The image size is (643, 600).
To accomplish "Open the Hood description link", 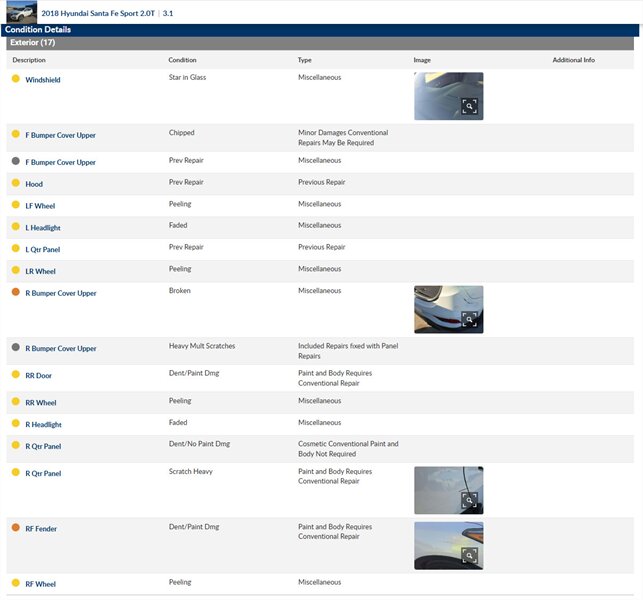I will click(x=34, y=184).
